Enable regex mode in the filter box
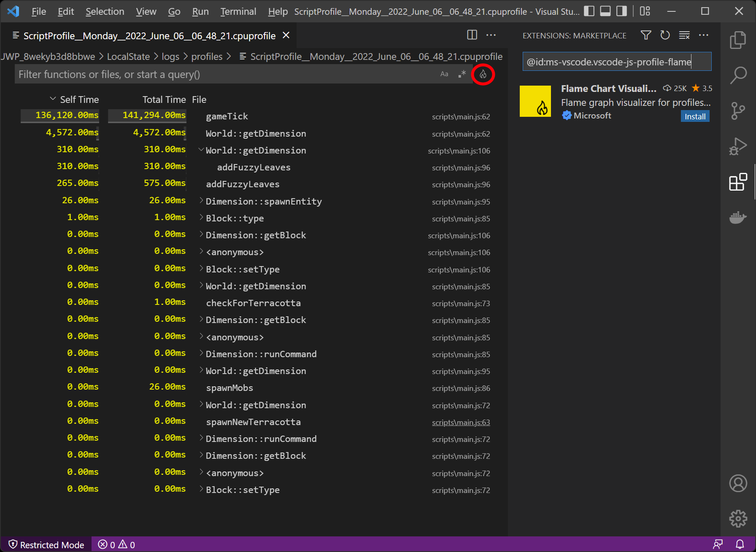This screenshot has width=756, height=552. point(462,74)
